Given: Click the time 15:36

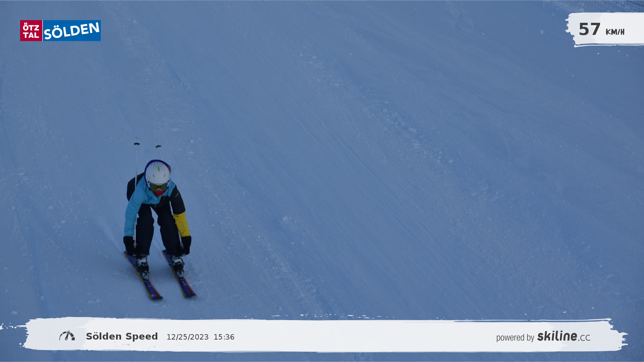Looking at the screenshot, I should tap(224, 337).
